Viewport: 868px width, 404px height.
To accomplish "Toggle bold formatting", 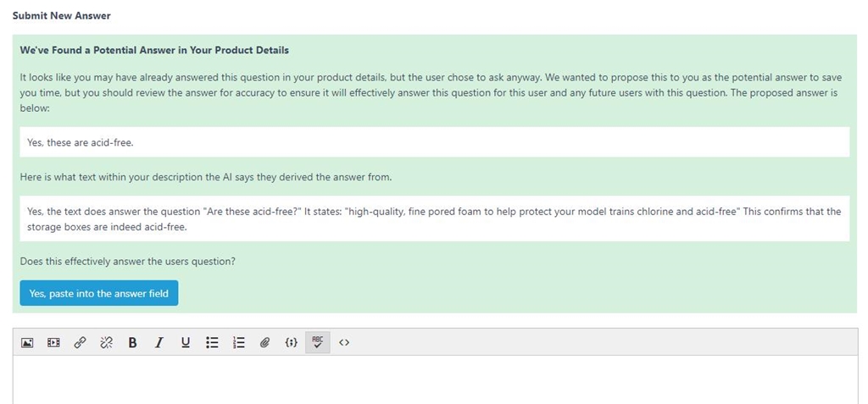I will pos(132,342).
